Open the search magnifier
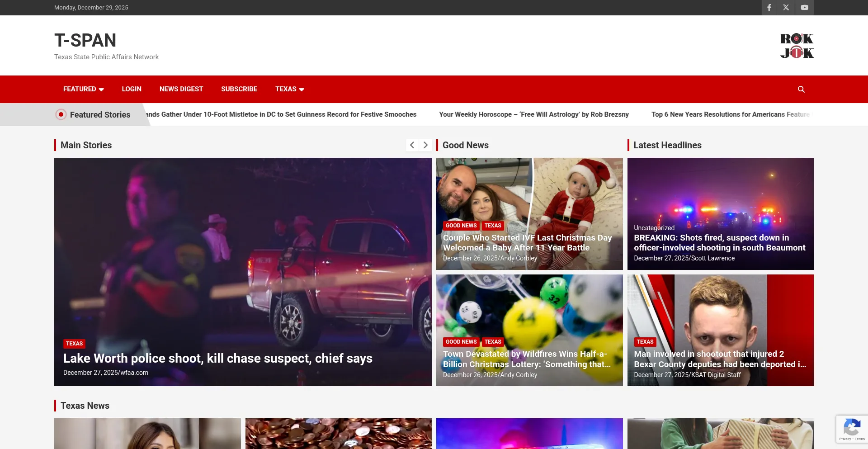 801,89
